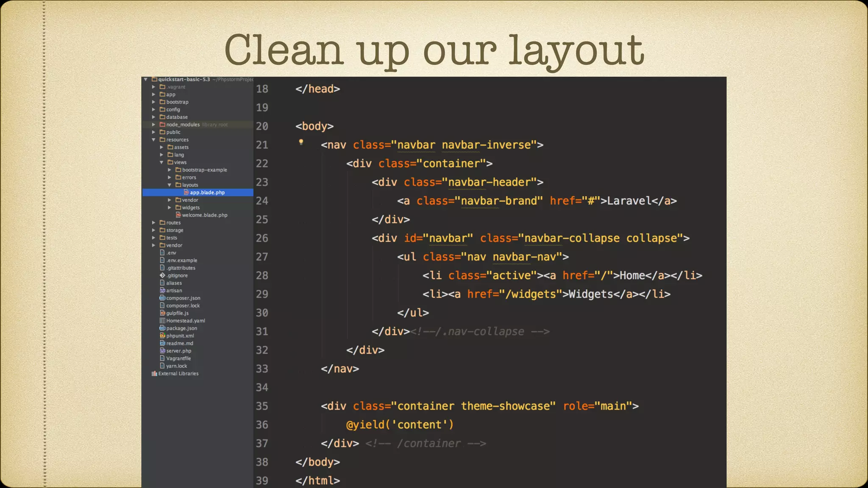Collapse the quickstart-basic-5.3 project root
868x488 pixels.
(x=146, y=79)
